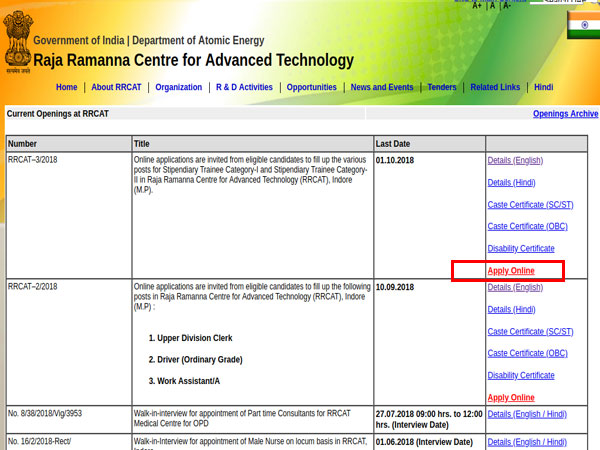Click the national emblem logo
Screen dimensions: 600x450
(x=18, y=42)
